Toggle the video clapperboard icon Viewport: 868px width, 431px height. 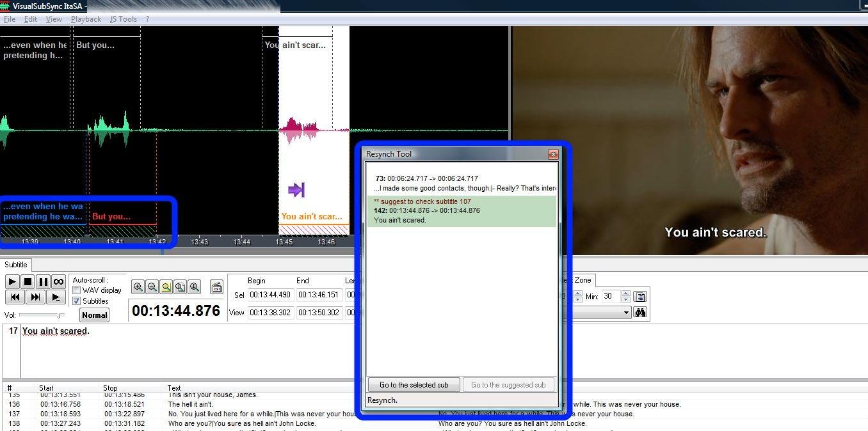[216, 287]
